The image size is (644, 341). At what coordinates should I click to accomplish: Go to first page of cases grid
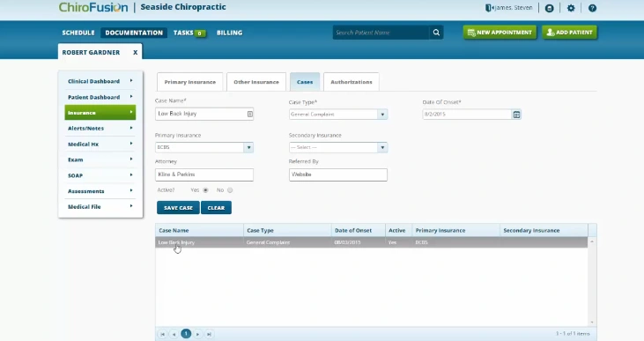click(x=163, y=334)
